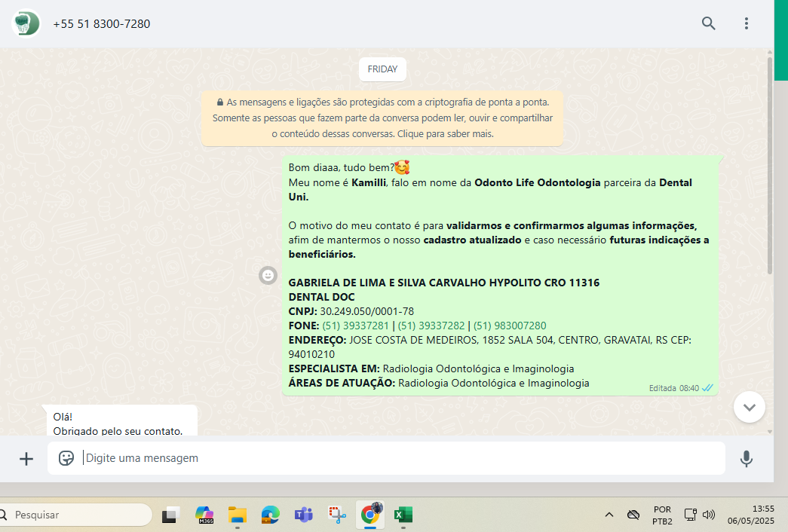This screenshot has height=532, width=788.
Task: Open the clock showing 13:55
Action: pyautogui.click(x=751, y=515)
